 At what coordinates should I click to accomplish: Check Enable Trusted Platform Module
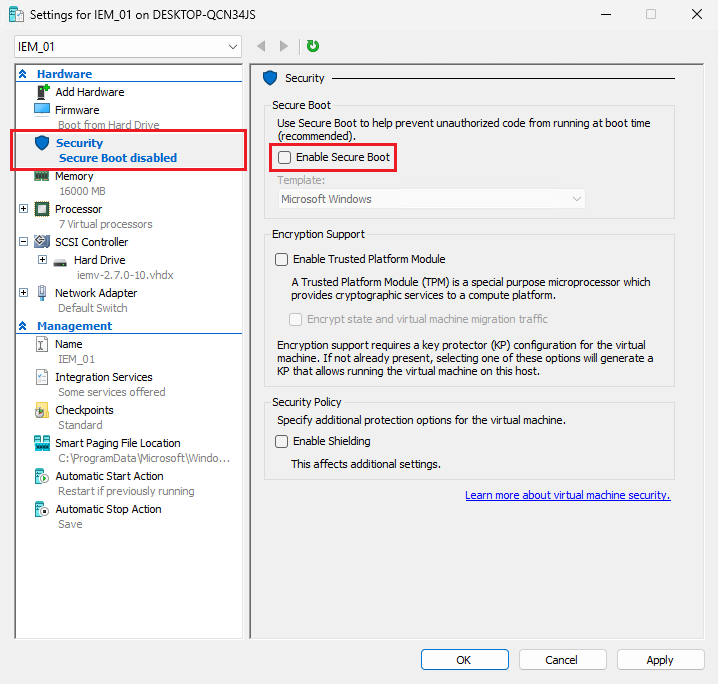282,259
